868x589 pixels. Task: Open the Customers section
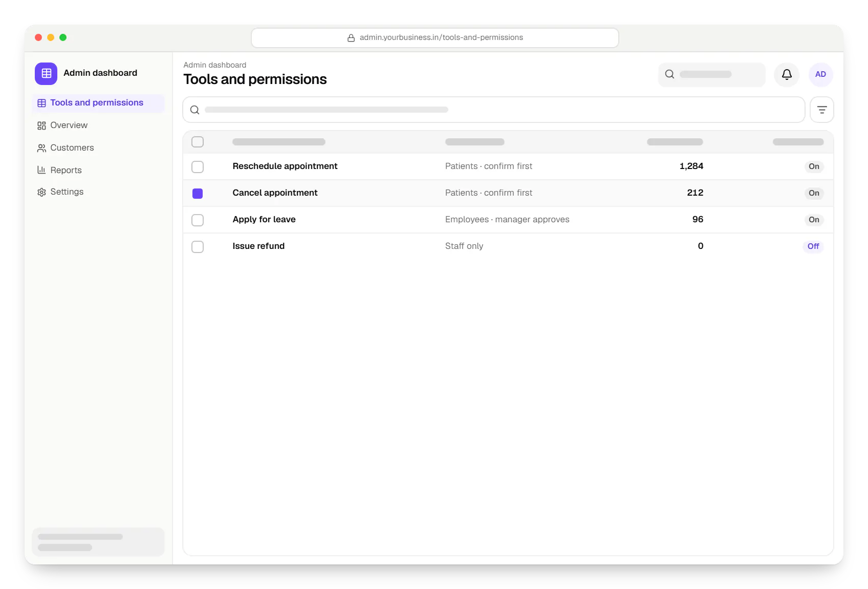click(98, 148)
